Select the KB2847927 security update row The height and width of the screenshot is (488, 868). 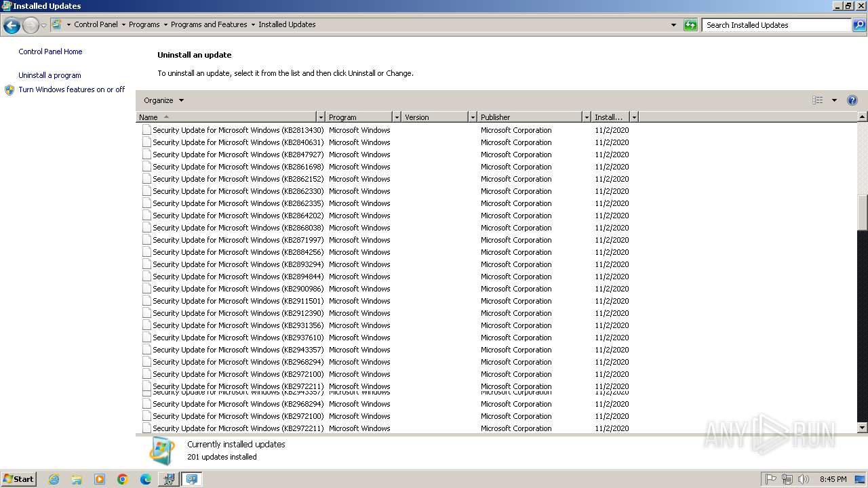385,155
